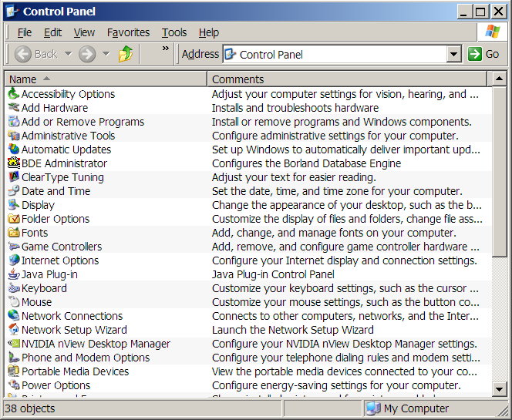Select the Automatic Updates icon
The width and height of the screenshot is (512, 420).
[x=14, y=150]
